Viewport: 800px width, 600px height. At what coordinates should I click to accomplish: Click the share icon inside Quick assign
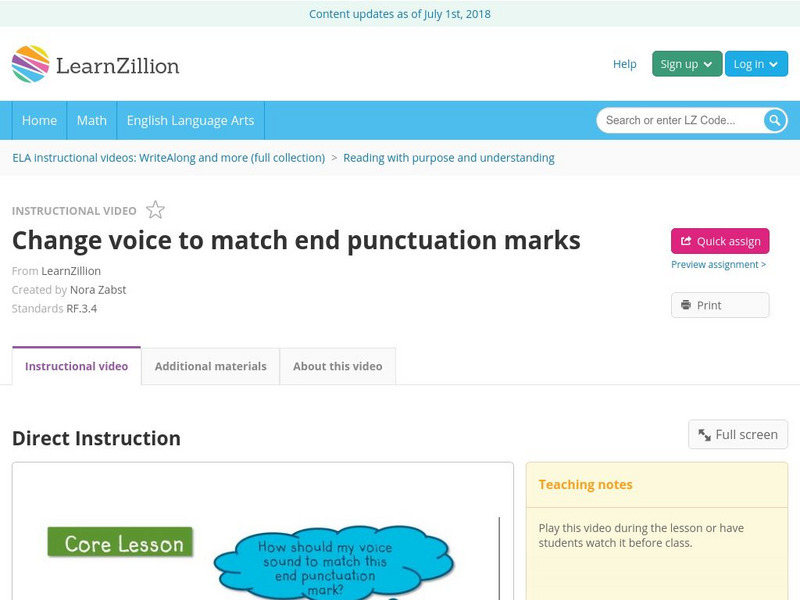685,241
